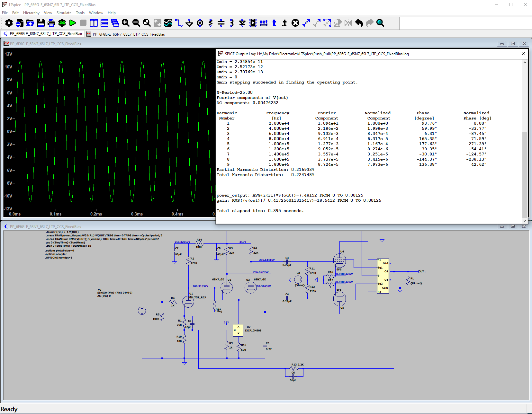This screenshot has height=414, width=532.
Task: Open the Settings gear in the toolbar
Action: coord(9,23)
